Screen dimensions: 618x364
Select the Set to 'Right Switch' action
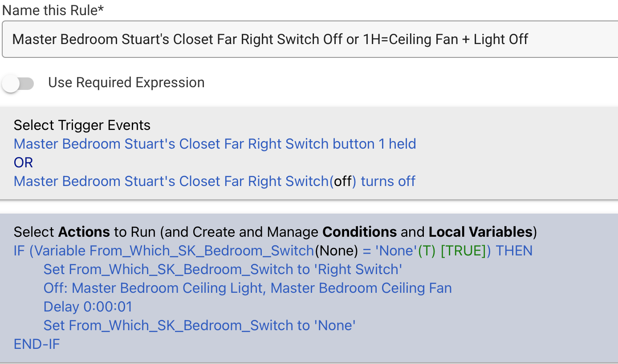tap(223, 269)
